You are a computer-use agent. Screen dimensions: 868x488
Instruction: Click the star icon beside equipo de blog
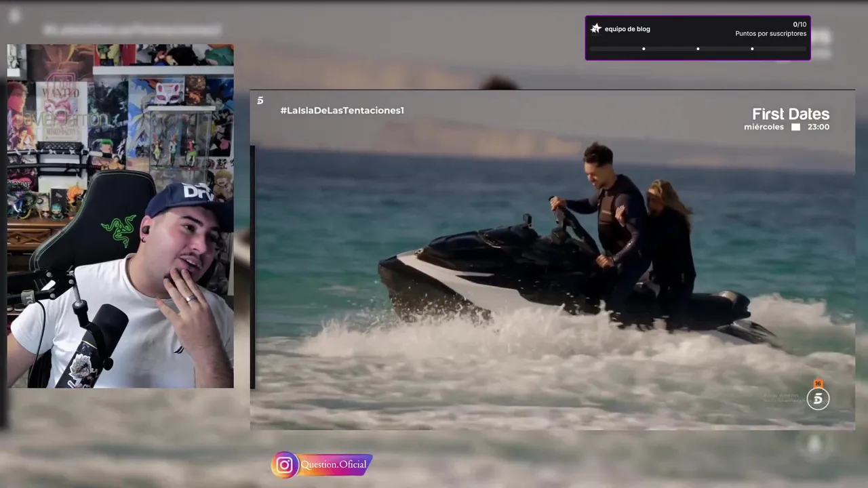coord(596,28)
